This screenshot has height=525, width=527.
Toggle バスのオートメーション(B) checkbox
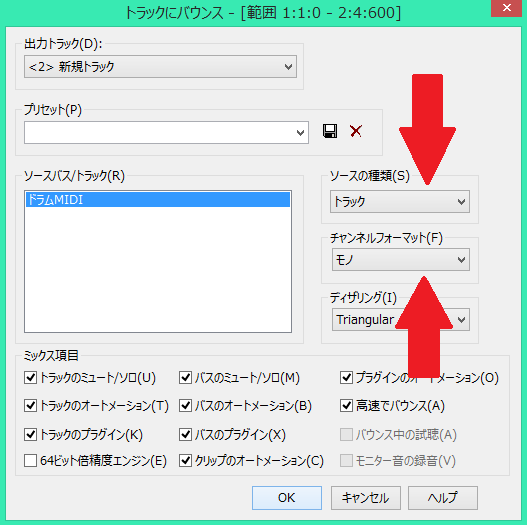pyautogui.click(x=185, y=406)
